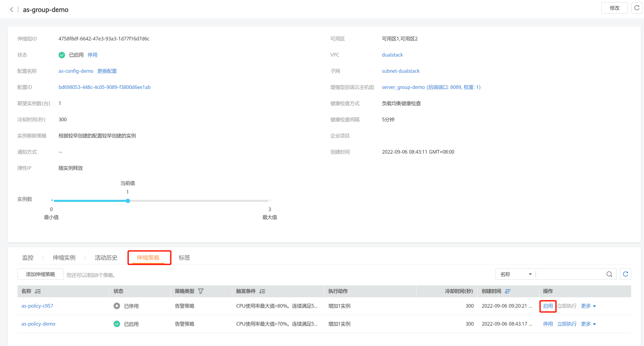Sort by 触发条件 column icon
644x346 pixels.
(x=262, y=291)
